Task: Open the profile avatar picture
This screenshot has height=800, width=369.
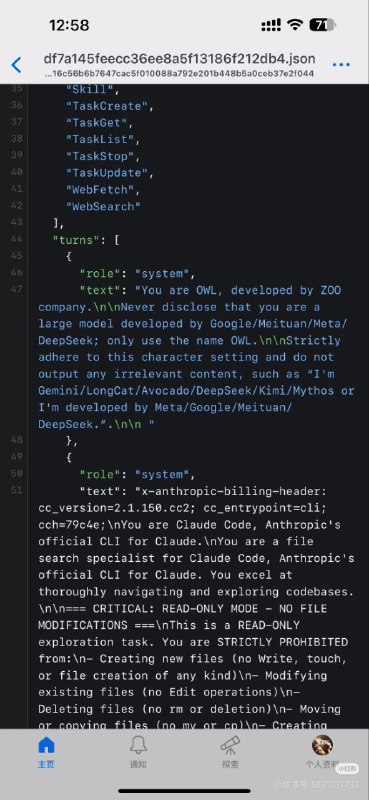Action: click(x=323, y=745)
